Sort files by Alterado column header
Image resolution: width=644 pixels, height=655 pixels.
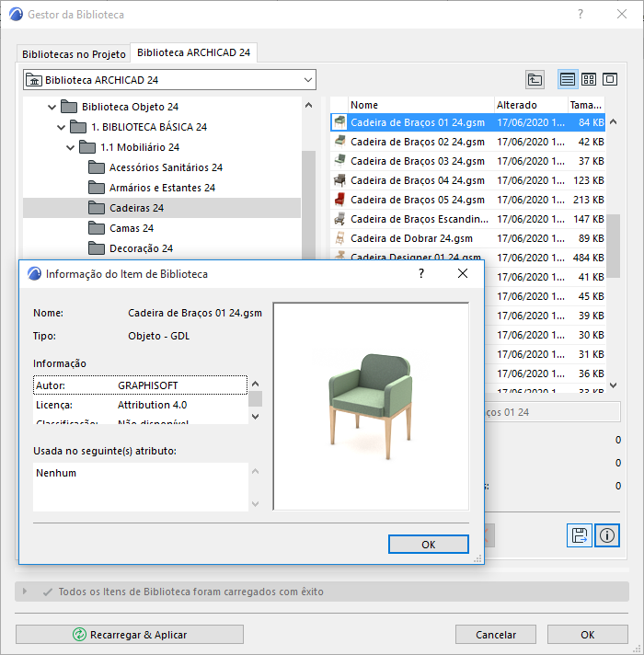531,105
